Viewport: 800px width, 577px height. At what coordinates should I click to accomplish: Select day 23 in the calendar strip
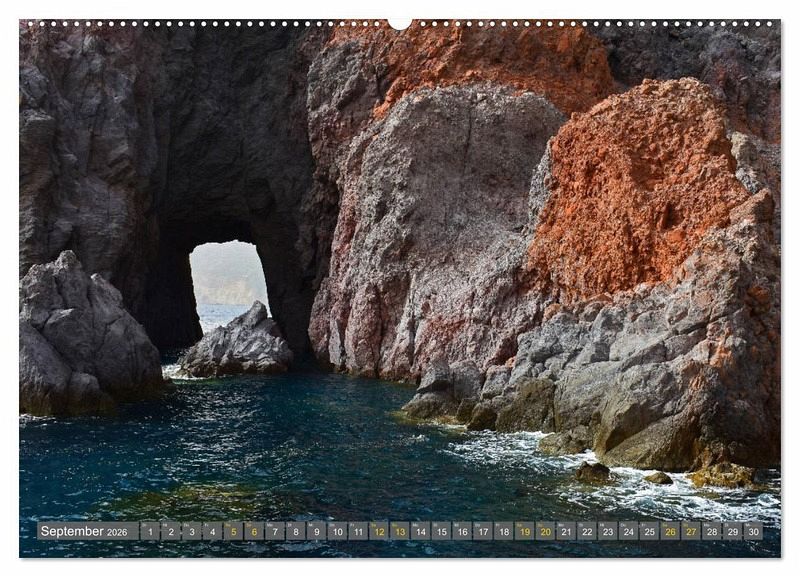tap(608, 531)
